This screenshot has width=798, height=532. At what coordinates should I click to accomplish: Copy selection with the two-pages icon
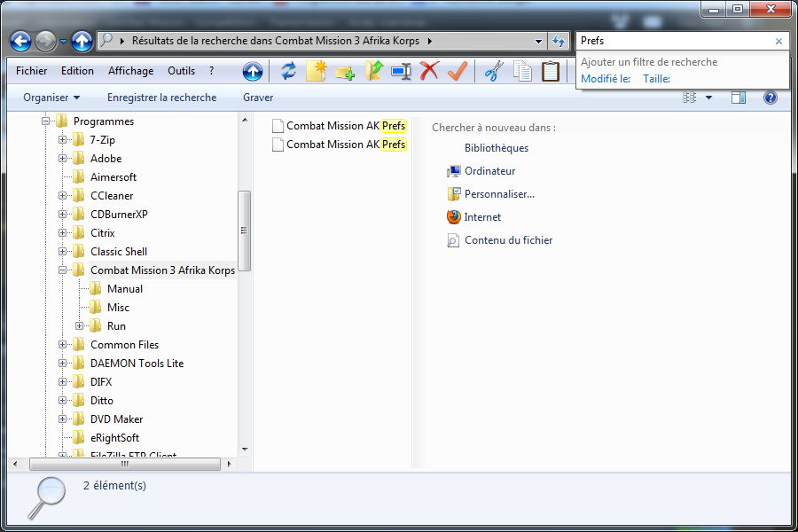point(522,71)
